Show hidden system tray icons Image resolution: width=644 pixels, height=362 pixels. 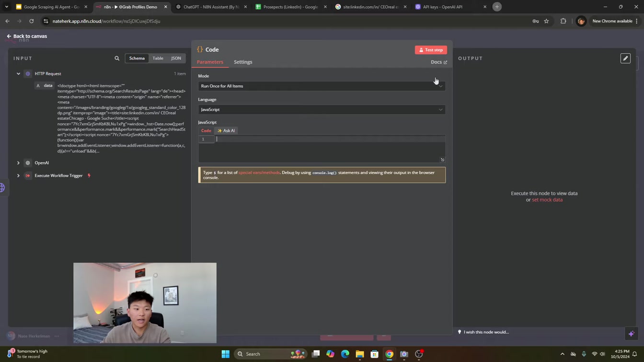[x=563, y=354]
